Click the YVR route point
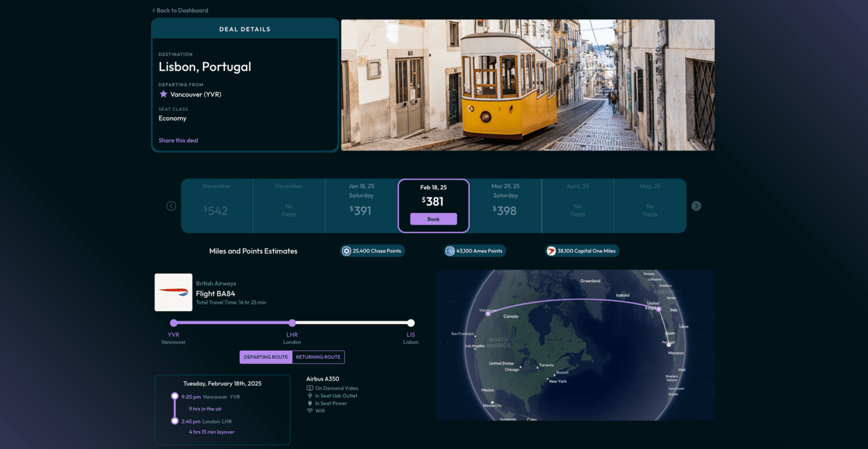Viewport: 868px width, 449px height. click(173, 323)
